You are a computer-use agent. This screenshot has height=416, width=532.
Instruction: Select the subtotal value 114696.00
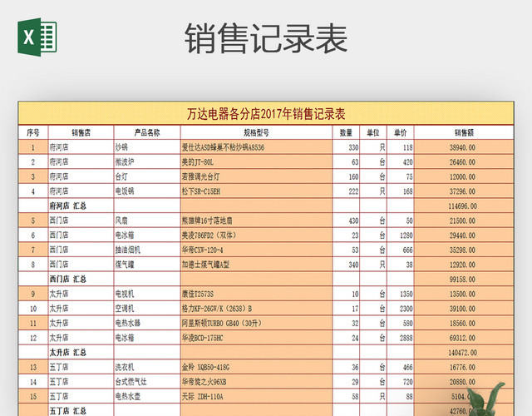pos(464,206)
